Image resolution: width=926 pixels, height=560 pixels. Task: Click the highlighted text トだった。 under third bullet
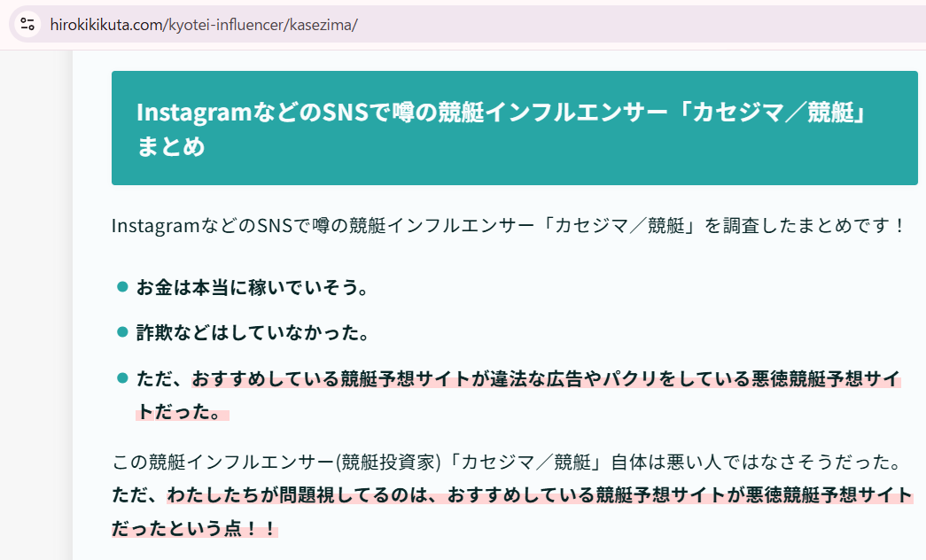[182, 411]
